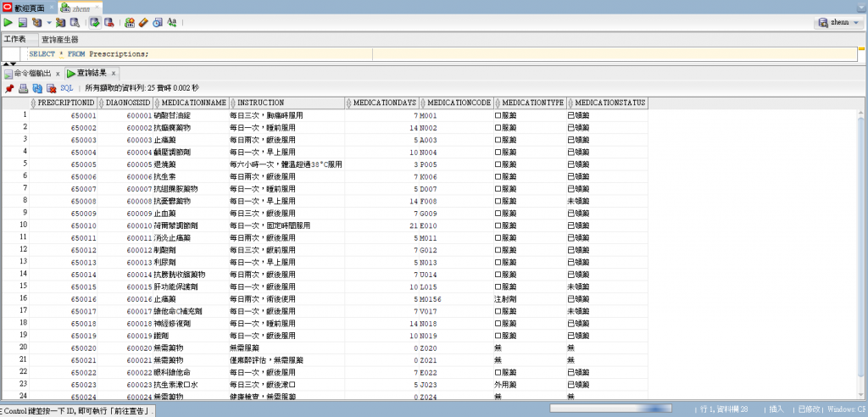Close the 歡迎頁面 tab
Viewport: 868px width, 417px height.
52,8
